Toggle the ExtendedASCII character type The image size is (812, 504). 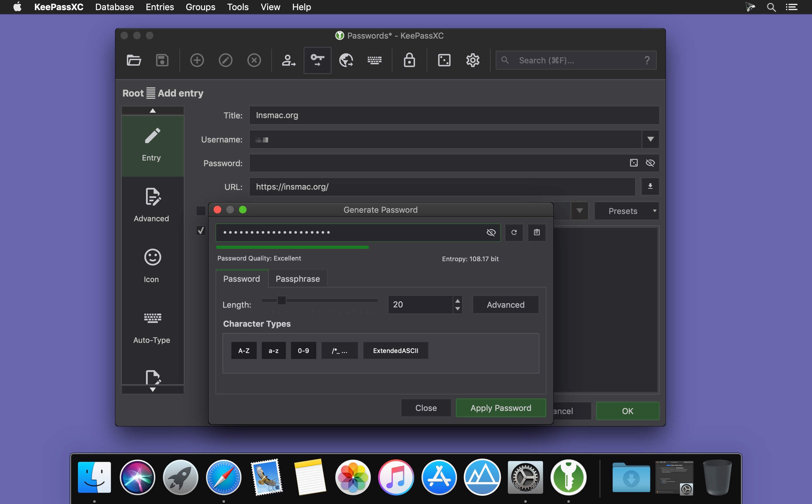pos(395,350)
